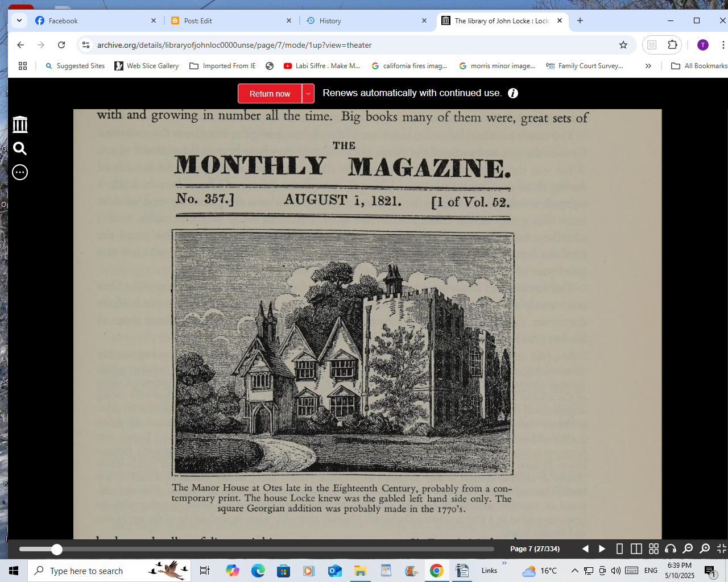728x582 pixels.
Task: Launch Microsoft Edge from the taskbar
Action: click(258, 571)
